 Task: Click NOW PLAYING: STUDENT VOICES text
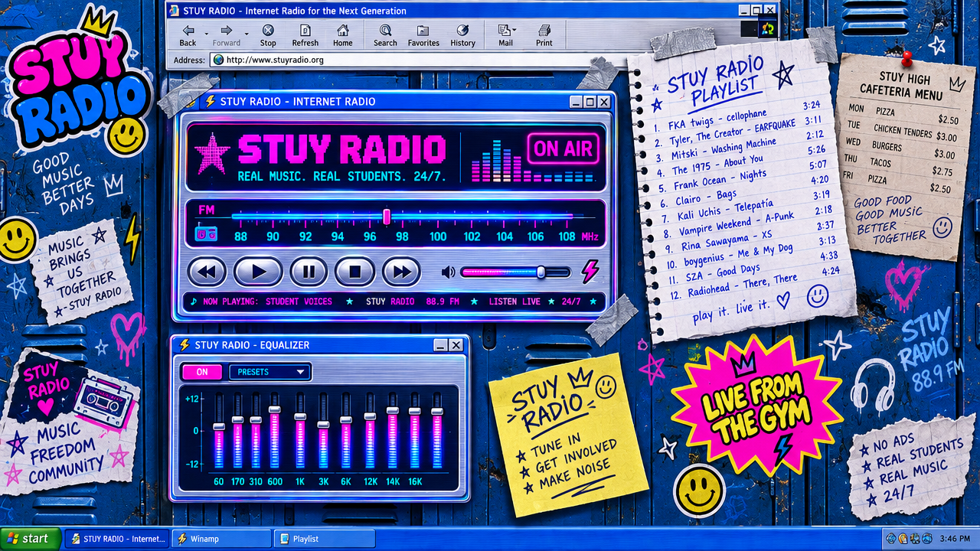(x=268, y=302)
